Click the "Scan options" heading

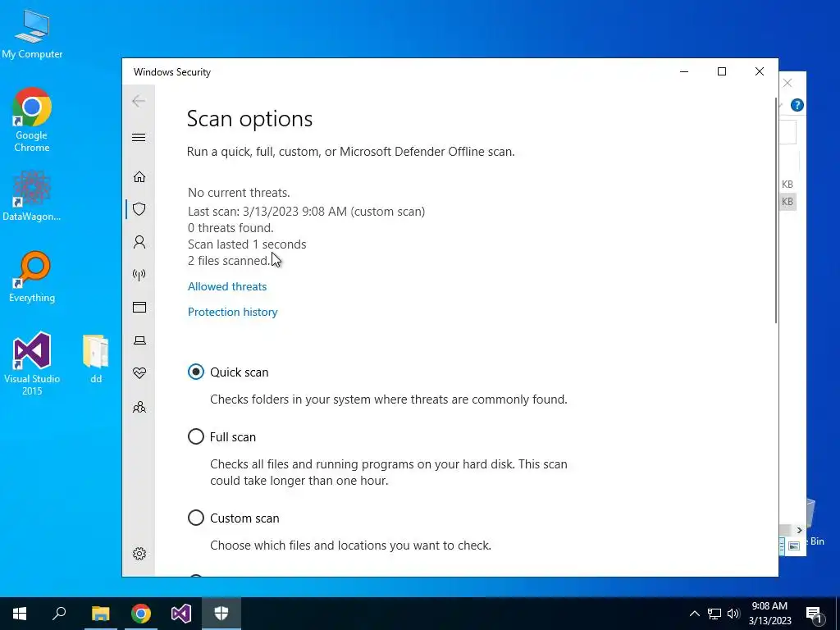pos(249,119)
